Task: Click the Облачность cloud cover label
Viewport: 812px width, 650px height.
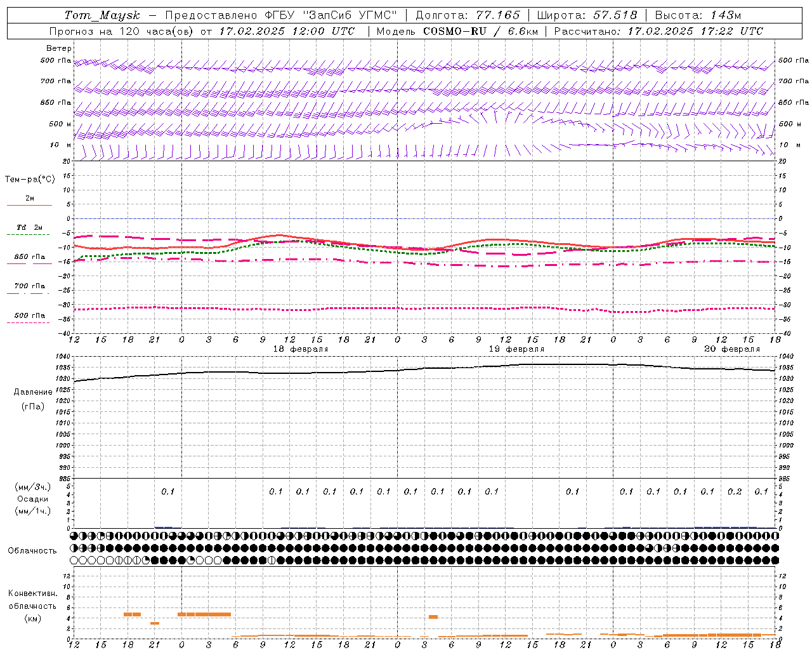Action: [x=32, y=550]
